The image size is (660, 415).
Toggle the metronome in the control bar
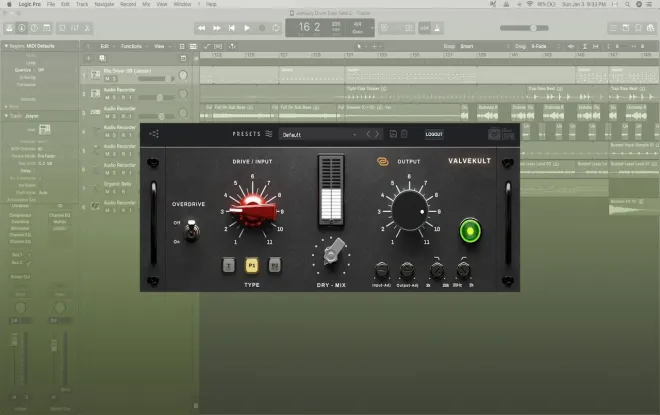(437, 28)
